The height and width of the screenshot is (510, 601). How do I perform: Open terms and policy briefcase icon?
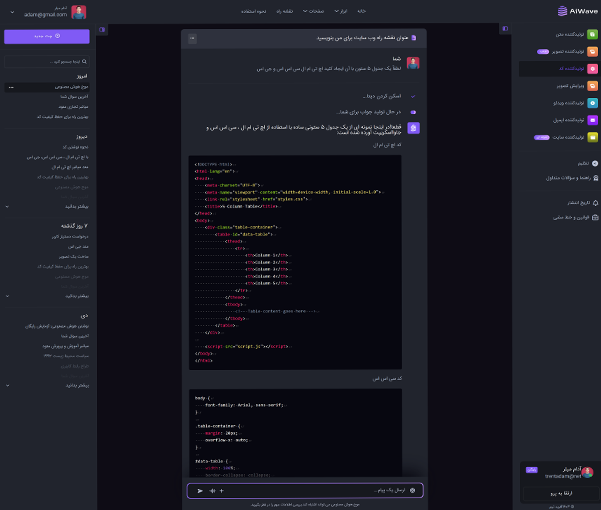595,217
